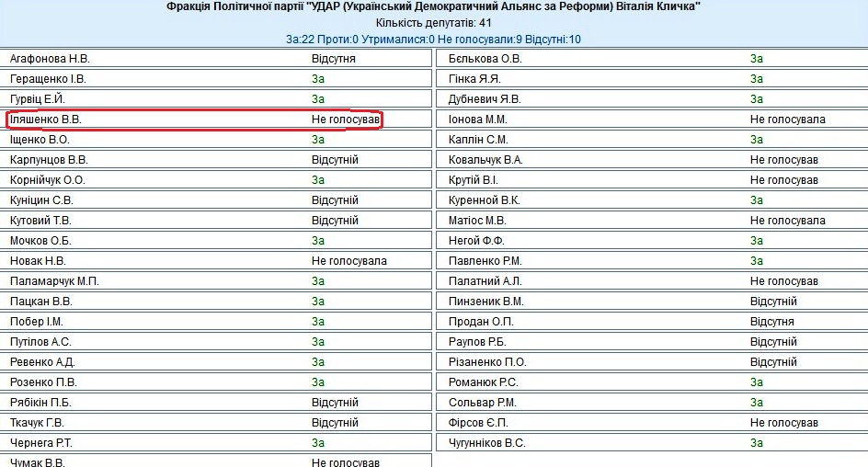Image resolution: width=868 pixels, height=467 pixels.
Task: Select deputy Паламарчук М.П.
Action: point(54,281)
